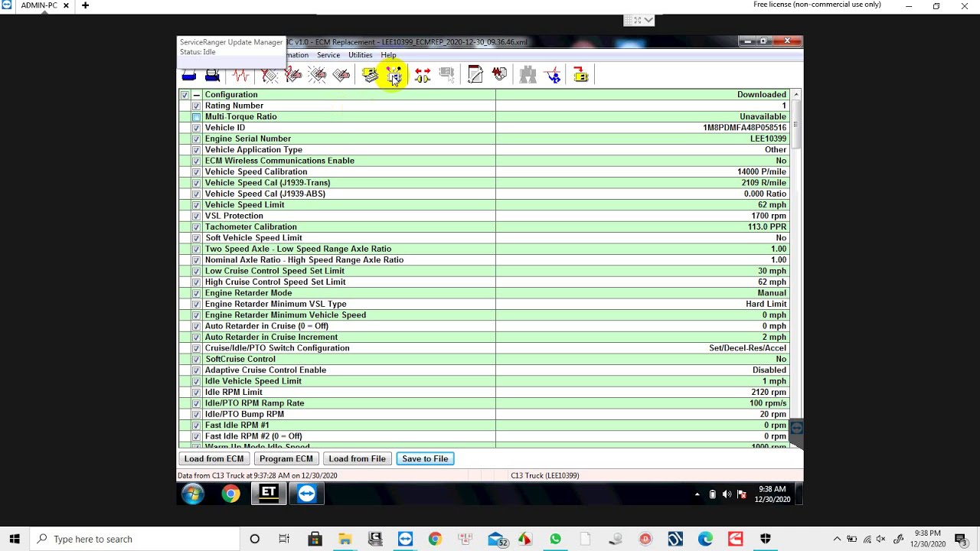Open the Calibrations toolbar icon
The image size is (980, 551).
coord(499,75)
